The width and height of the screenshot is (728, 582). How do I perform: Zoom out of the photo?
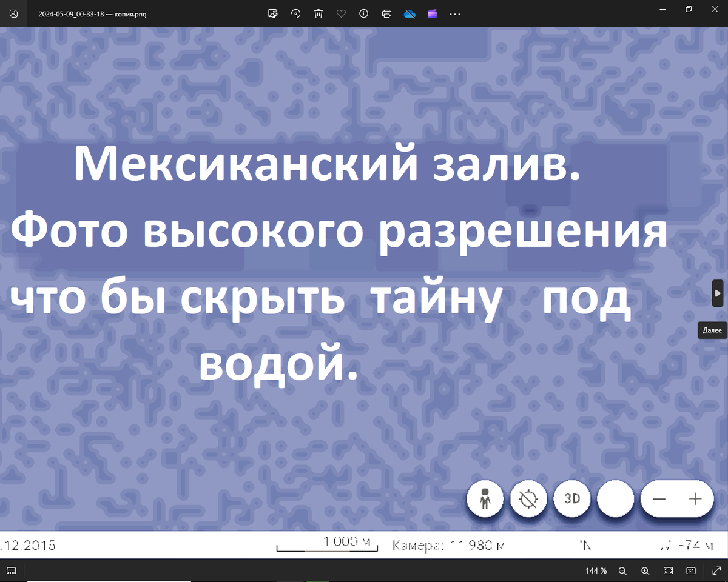(x=622, y=570)
